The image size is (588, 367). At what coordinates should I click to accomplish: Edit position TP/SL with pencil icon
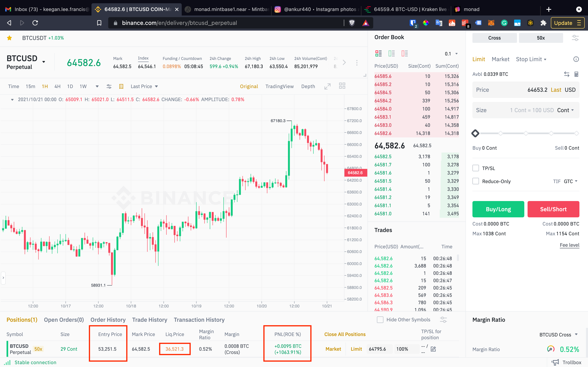(433, 349)
